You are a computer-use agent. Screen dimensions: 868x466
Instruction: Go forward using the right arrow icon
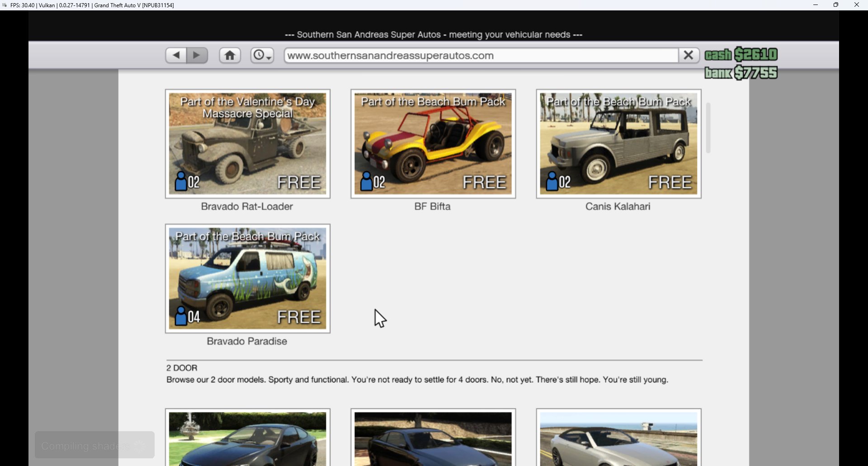197,55
